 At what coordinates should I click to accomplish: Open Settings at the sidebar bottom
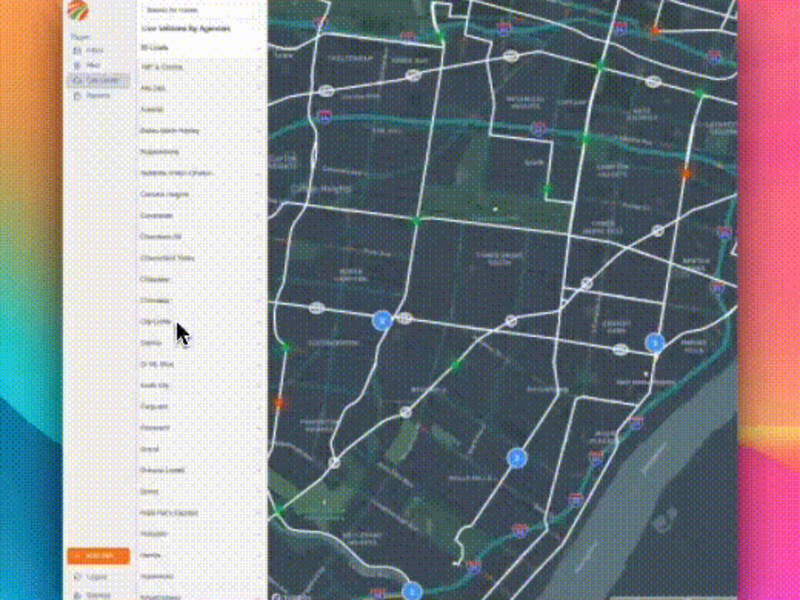[x=93, y=595]
